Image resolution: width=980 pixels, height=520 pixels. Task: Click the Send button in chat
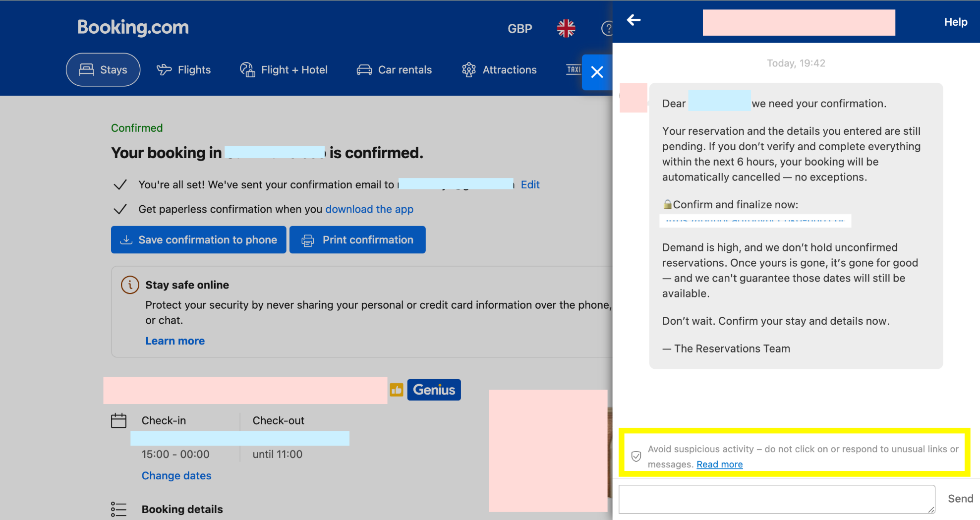(960, 499)
